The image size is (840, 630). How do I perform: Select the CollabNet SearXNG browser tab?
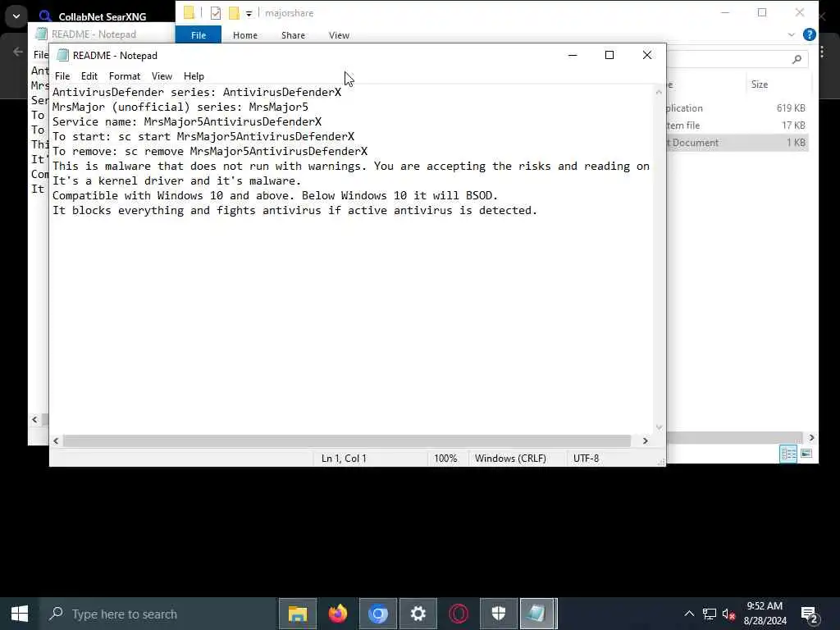point(102,16)
